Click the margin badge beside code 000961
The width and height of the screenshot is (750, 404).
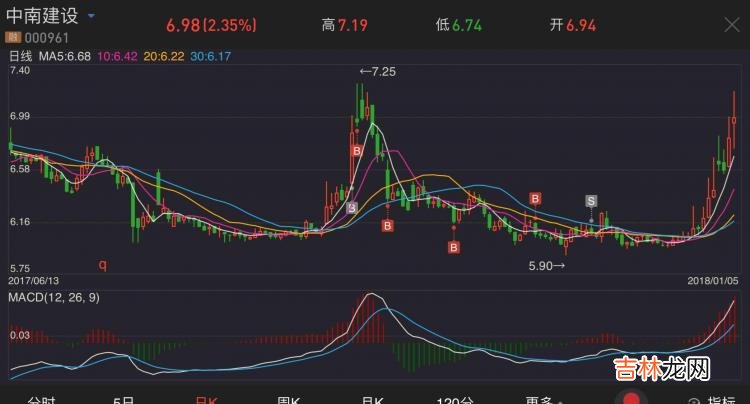pos(13,36)
